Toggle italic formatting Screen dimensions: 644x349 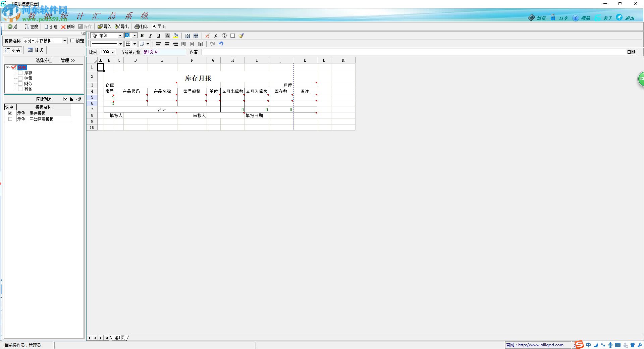point(150,36)
